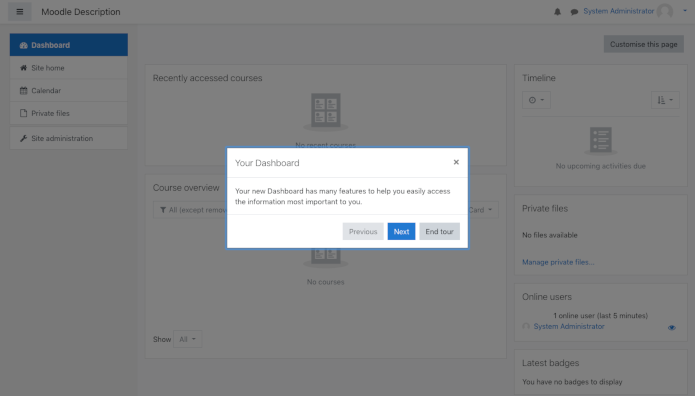Click Next in the tour dialog
This screenshot has width=695, height=396.
[401, 231]
